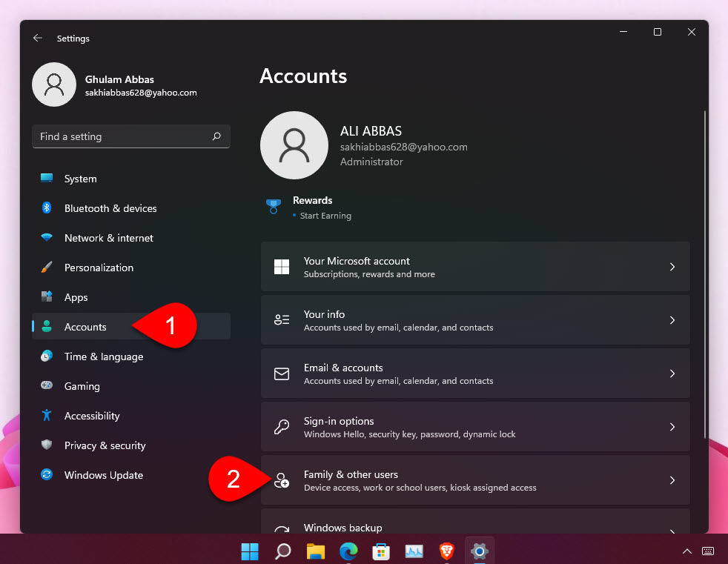Click the Your info person-list icon

pyautogui.click(x=282, y=320)
